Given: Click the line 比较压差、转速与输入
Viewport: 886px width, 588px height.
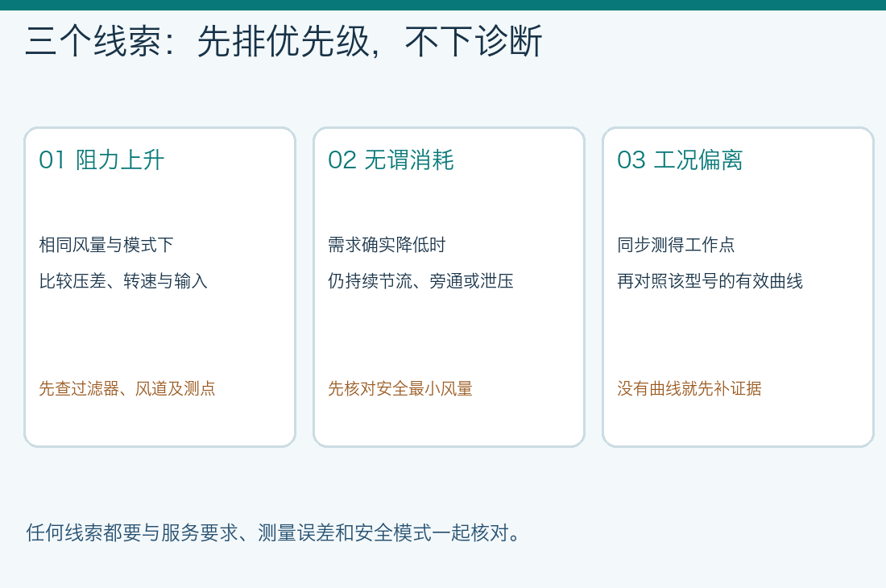Looking at the screenshot, I should pos(123,281).
